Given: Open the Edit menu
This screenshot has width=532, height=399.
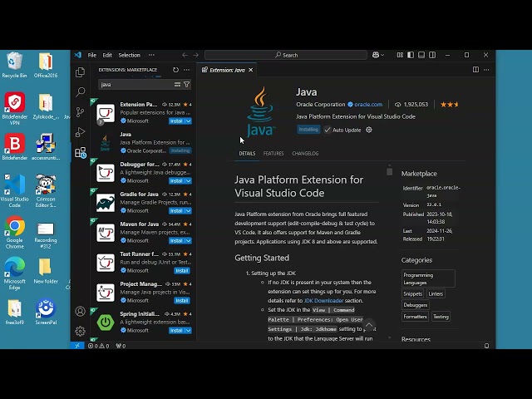Looking at the screenshot, I should click(x=107, y=55).
